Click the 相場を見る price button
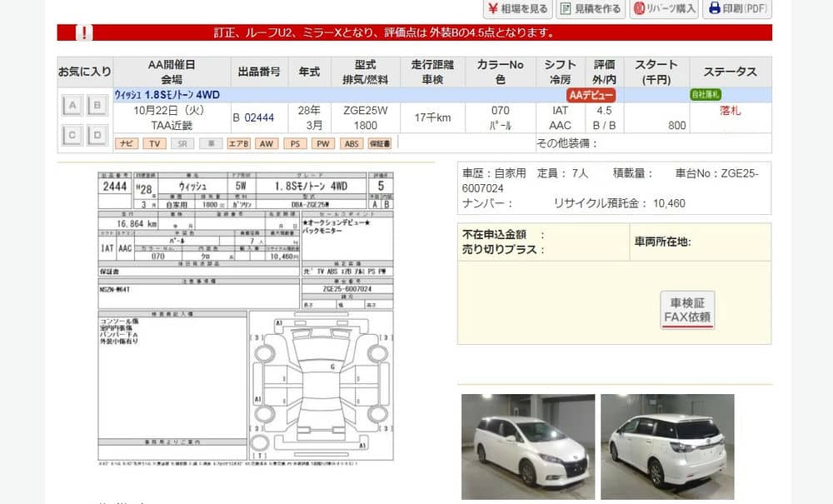 [x=518, y=8]
